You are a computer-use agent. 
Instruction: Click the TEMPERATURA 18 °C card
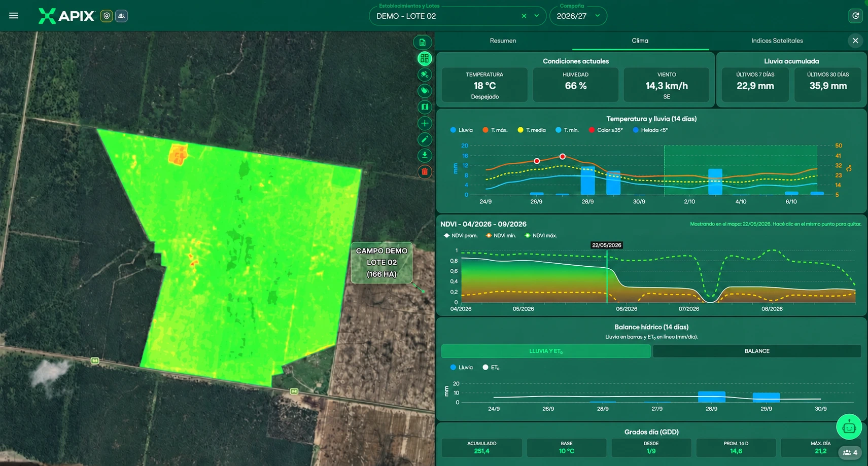pyautogui.click(x=484, y=85)
